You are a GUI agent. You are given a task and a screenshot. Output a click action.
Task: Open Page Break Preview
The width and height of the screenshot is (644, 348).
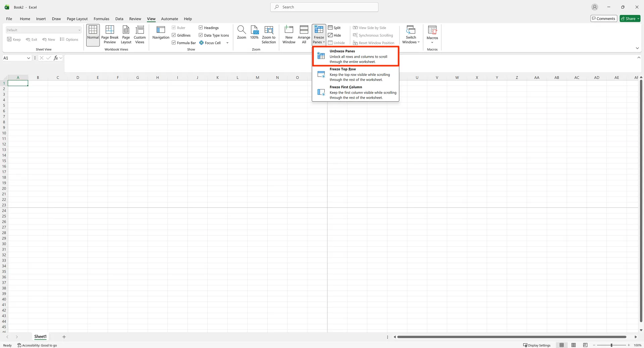[x=110, y=35]
